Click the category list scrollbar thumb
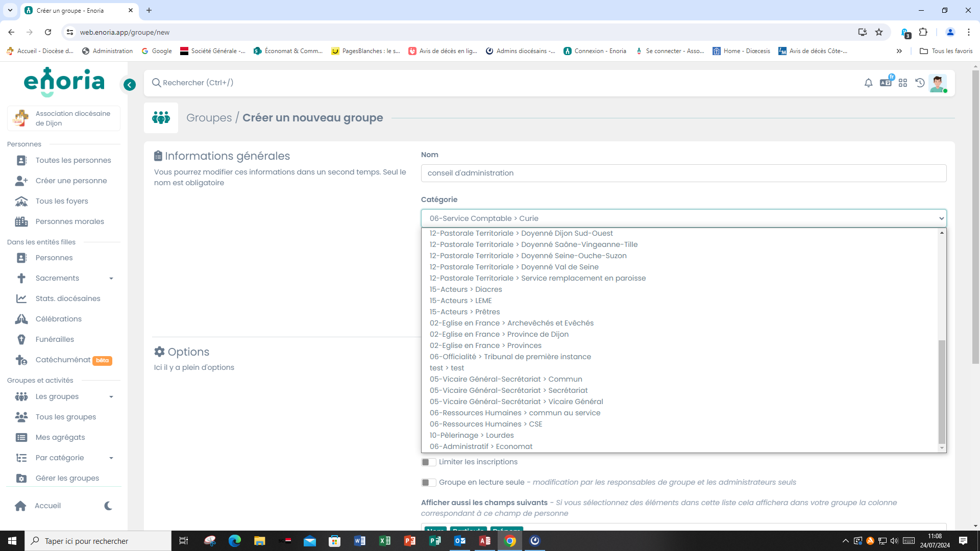Viewport: 980px width, 551px height. pos(942,391)
